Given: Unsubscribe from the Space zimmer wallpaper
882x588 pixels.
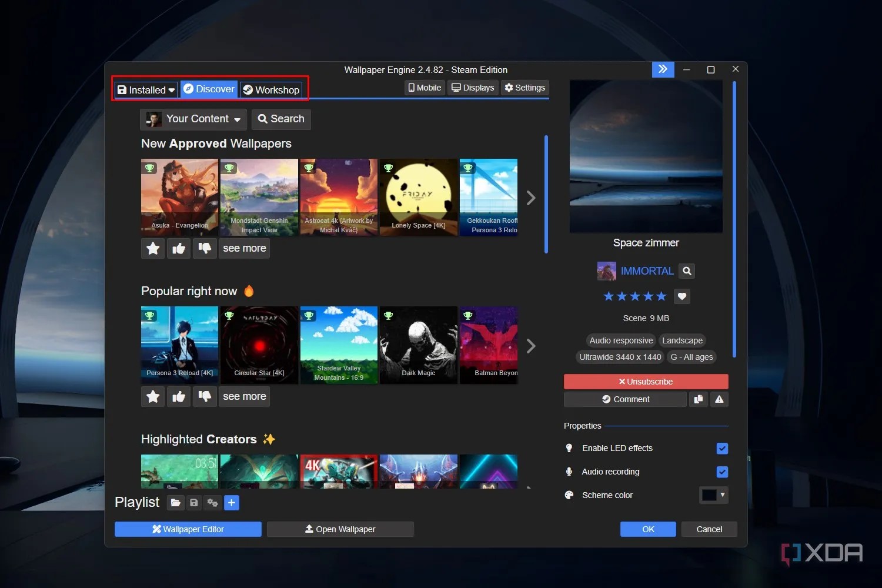Looking at the screenshot, I should 645,381.
